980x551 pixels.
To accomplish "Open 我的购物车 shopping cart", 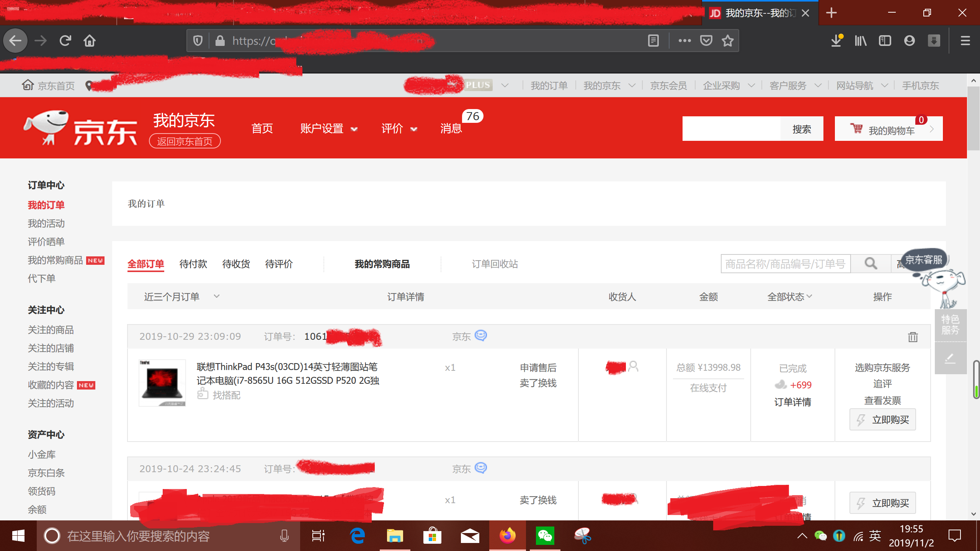I will point(889,129).
